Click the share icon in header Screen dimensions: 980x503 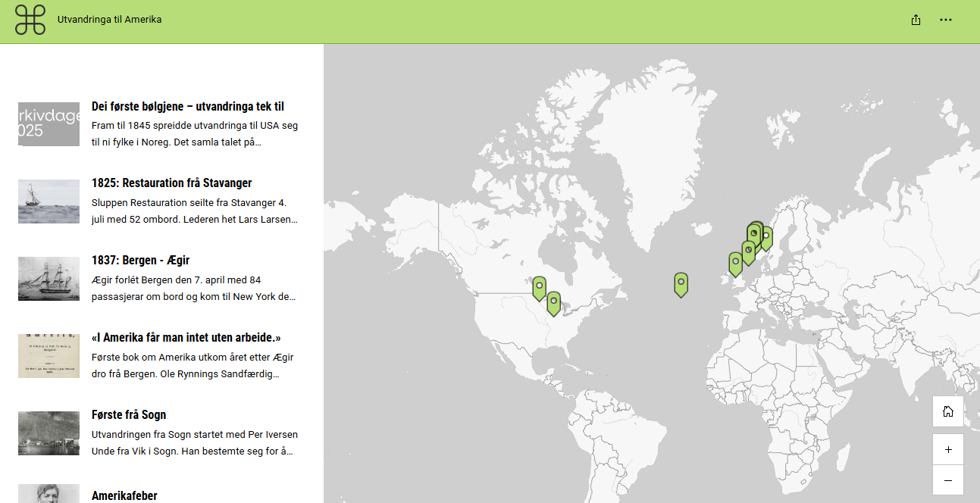point(916,20)
